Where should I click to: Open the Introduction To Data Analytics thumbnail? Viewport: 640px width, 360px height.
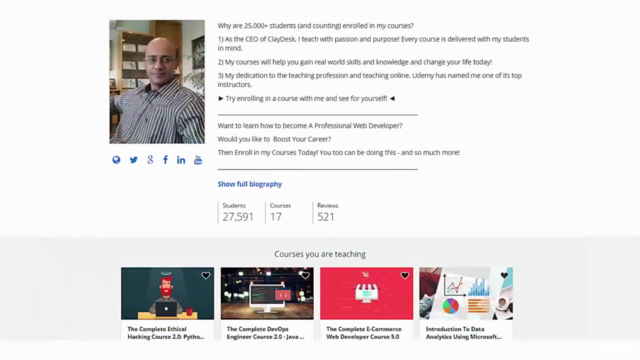(466, 293)
